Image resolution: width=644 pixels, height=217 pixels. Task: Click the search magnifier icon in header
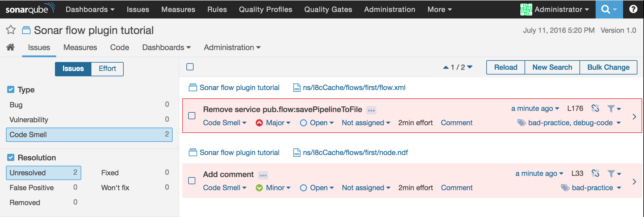[x=606, y=9]
